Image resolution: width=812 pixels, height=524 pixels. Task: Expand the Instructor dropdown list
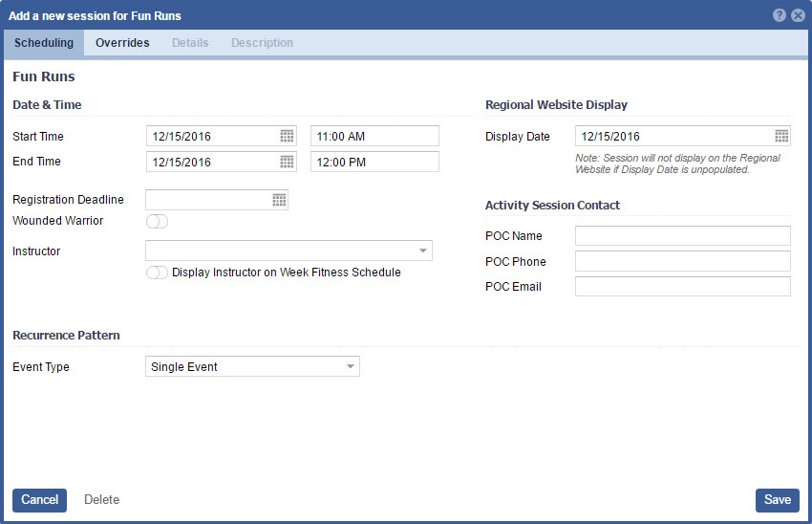pyautogui.click(x=422, y=251)
